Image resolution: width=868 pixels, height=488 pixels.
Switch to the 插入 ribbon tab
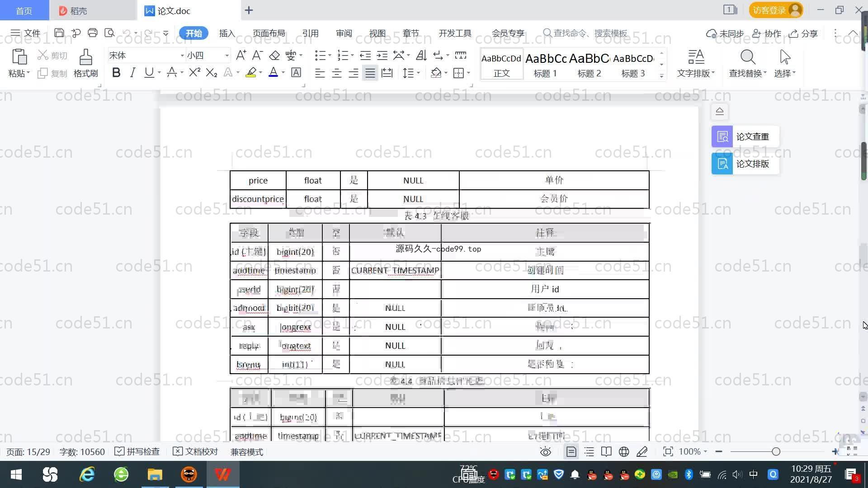(227, 33)
